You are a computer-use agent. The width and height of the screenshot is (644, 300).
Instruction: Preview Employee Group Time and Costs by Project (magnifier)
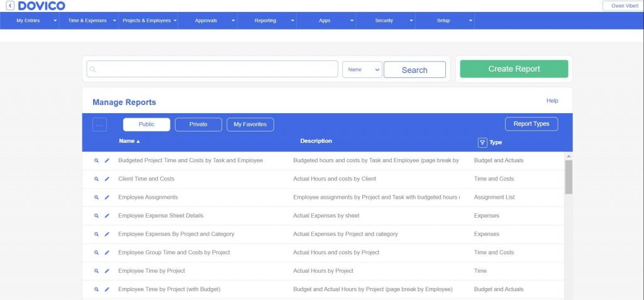click(96, 253)
